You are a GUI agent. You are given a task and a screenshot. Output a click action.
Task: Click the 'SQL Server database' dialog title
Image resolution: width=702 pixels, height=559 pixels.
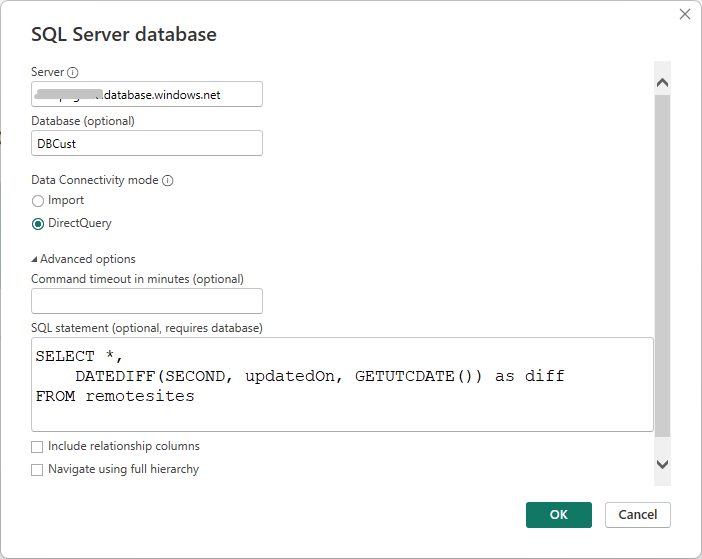tap(124, 34)
